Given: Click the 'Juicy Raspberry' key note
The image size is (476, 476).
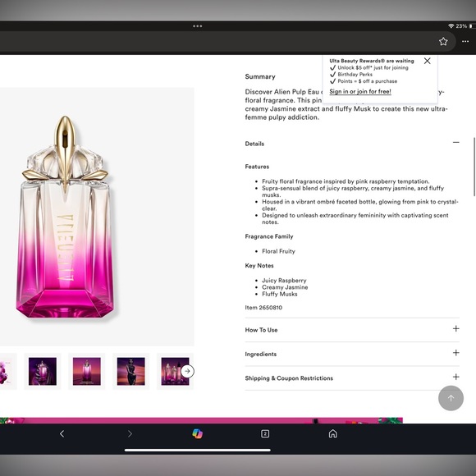Looking at the screenshot, I should [x=284, y=280].
